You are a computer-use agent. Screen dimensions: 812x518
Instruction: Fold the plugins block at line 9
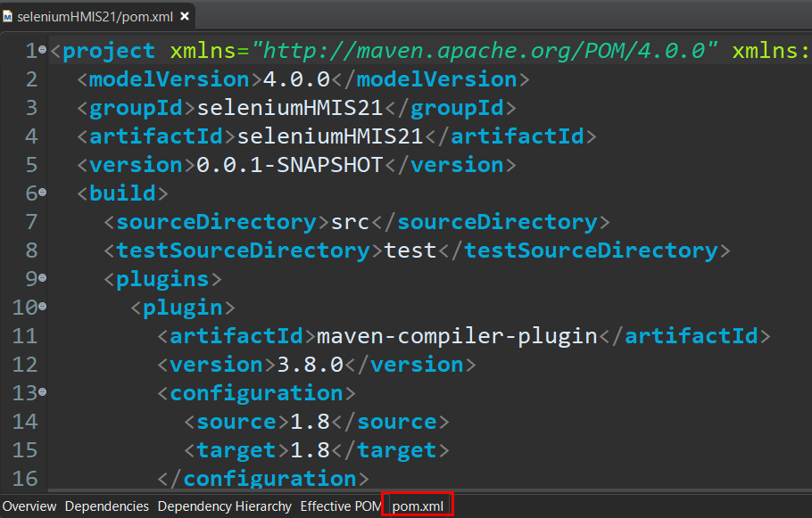42,278
